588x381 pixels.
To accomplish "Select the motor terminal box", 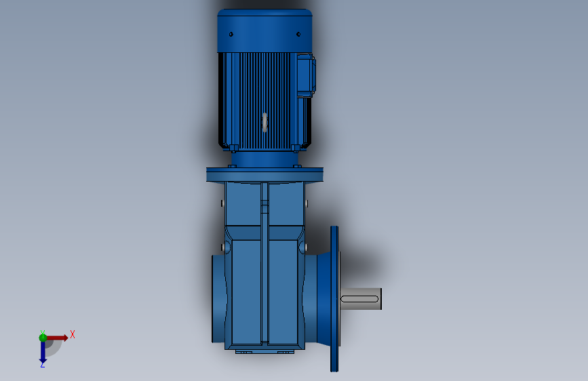I will pos(306,76).
